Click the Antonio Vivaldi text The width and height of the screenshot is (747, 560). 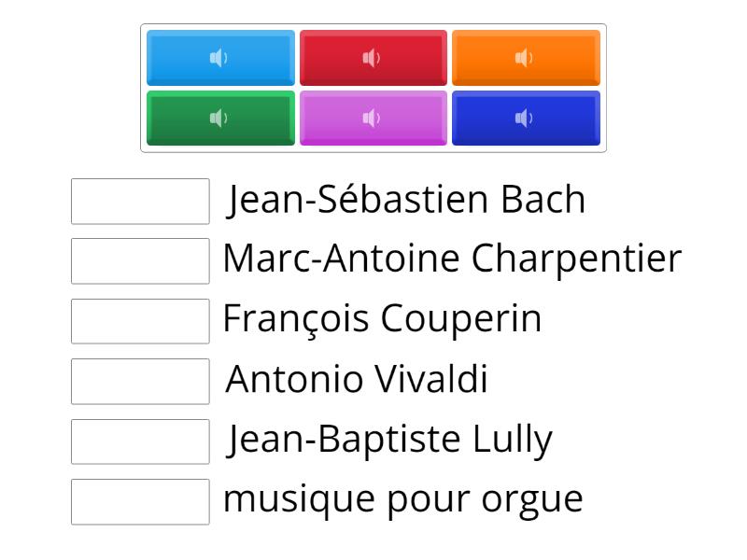(357, 379)
